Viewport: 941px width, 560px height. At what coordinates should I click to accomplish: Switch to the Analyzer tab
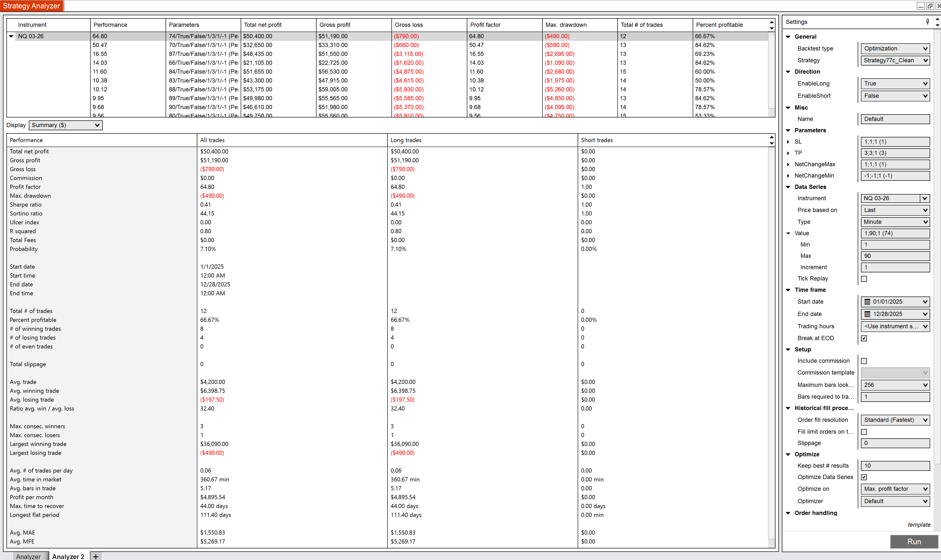pyautogui.click(x=28, y=556)
